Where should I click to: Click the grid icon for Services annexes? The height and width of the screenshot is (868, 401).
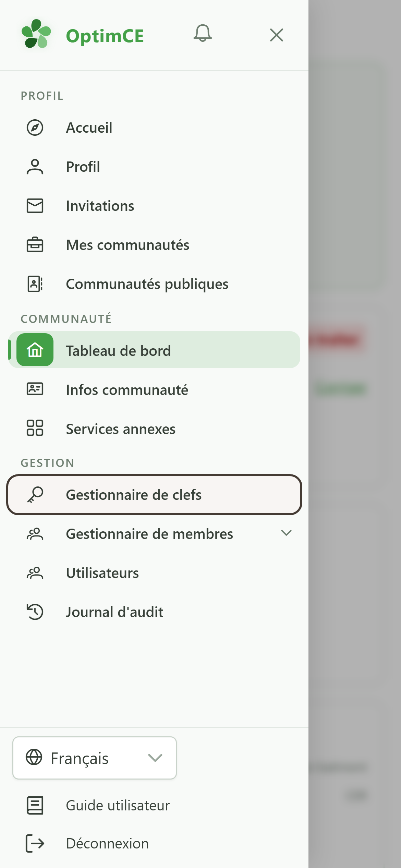click(35, 428)
